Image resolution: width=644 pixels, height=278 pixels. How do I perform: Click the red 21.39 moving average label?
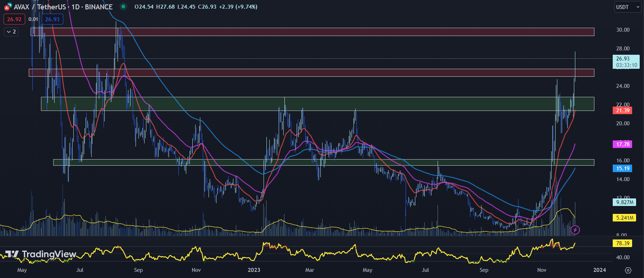coord(622,111)
